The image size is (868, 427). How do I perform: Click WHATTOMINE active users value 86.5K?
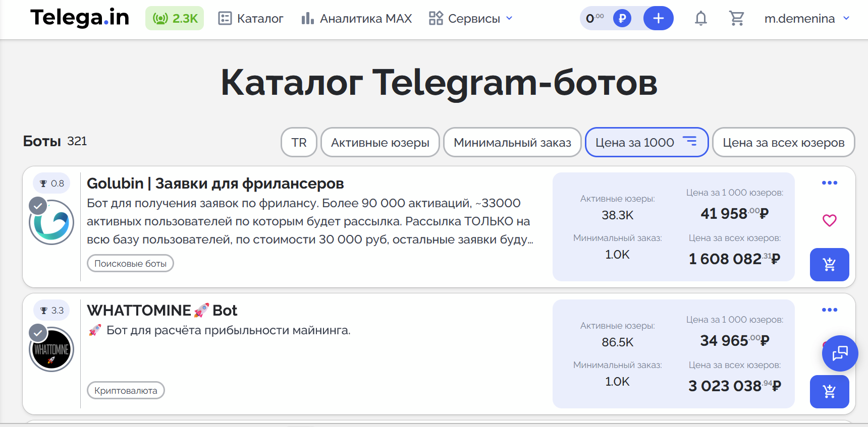(617, 342)
